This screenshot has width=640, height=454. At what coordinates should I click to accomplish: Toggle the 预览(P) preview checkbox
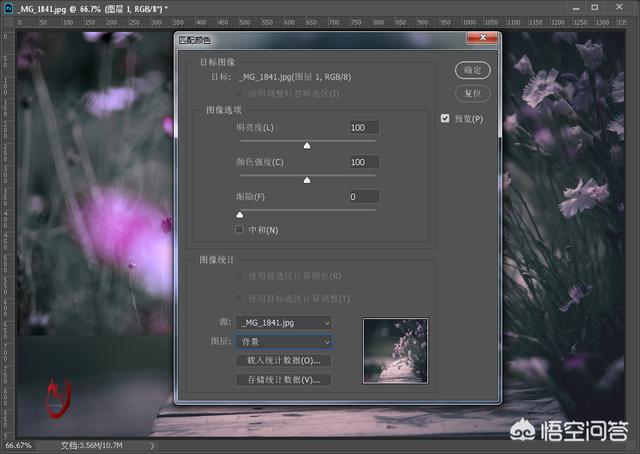[445, 118]
